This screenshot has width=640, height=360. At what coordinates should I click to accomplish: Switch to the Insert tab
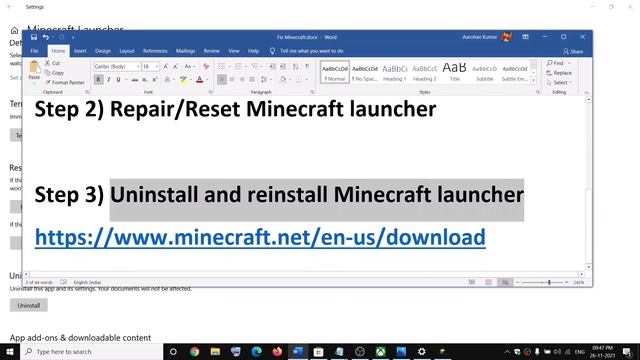pyautogui.click(x=80, y=51)
